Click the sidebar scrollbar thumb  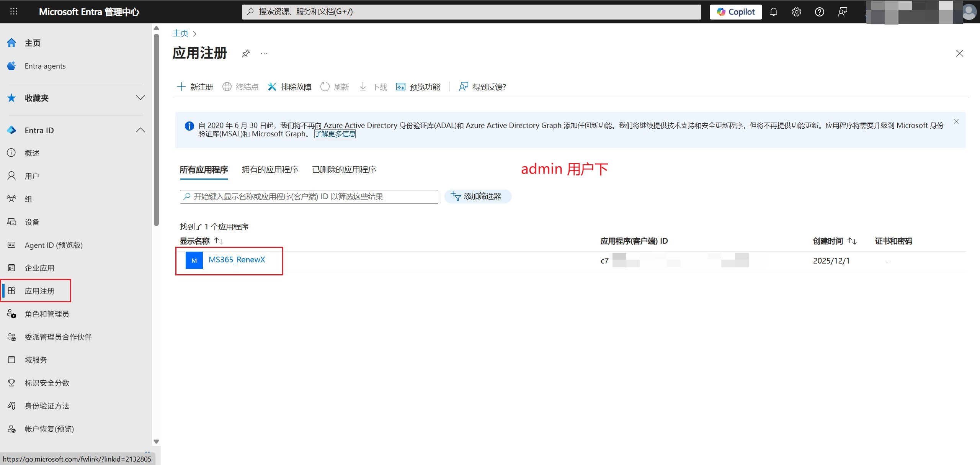[156, 130]
